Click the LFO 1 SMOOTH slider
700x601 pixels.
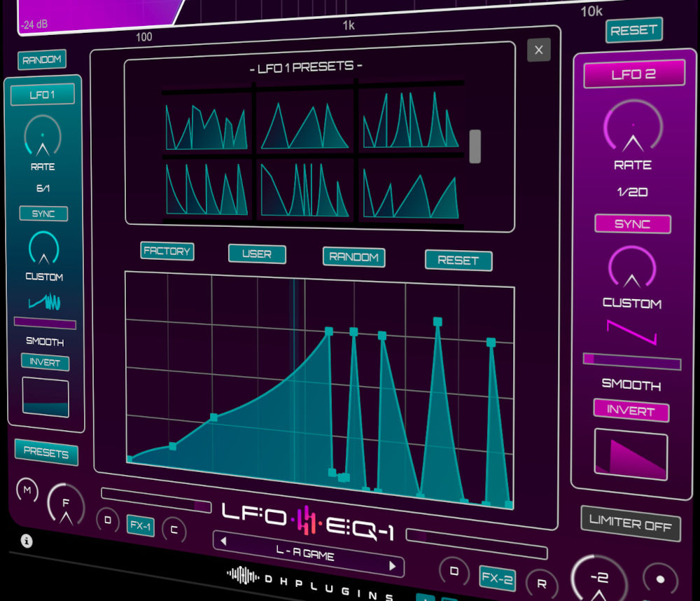(45, 323)
